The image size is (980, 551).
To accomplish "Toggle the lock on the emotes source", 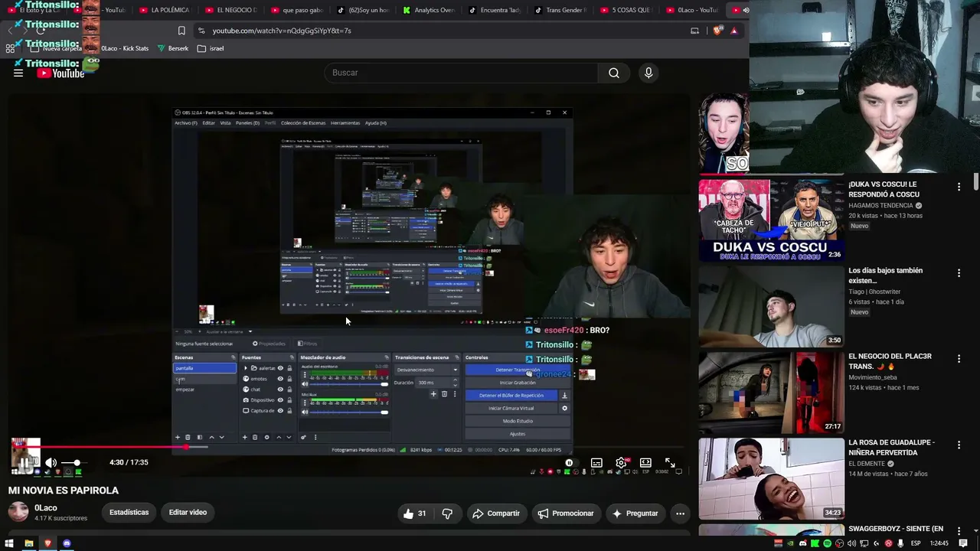I will coord(289,379).
